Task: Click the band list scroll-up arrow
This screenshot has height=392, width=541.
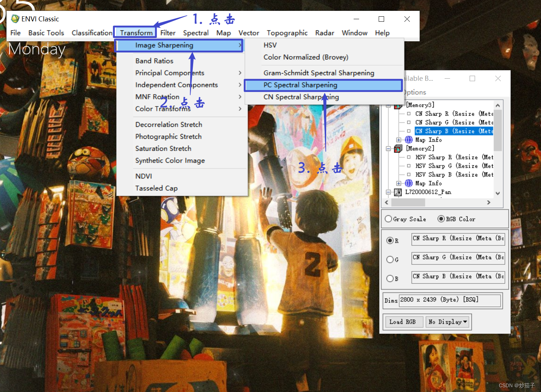Action: click(498, 105)
